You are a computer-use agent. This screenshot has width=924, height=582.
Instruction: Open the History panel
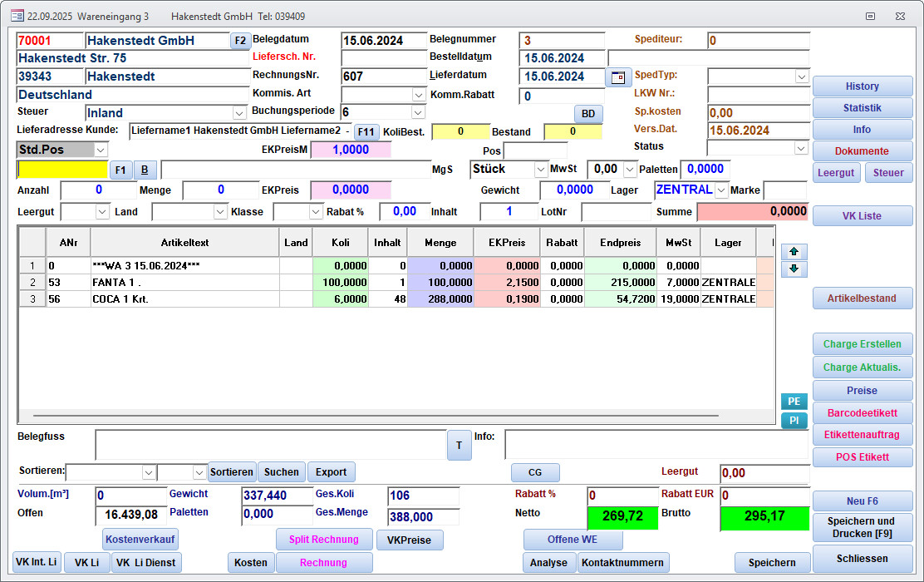862,86
